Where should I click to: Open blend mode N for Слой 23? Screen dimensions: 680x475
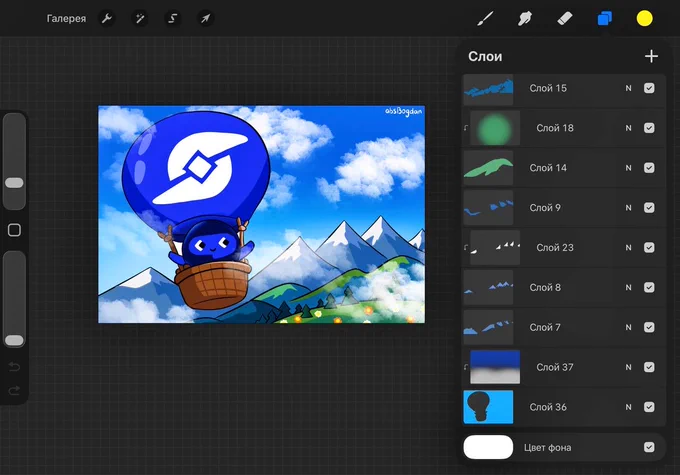click(x=628, y=248)
